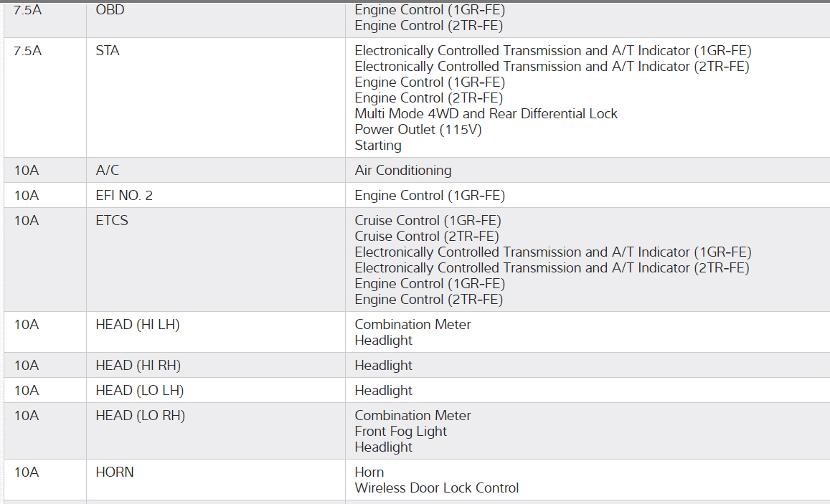
Task: Select the HEAD (HI LH) fuse label
Action: [138, 324]
